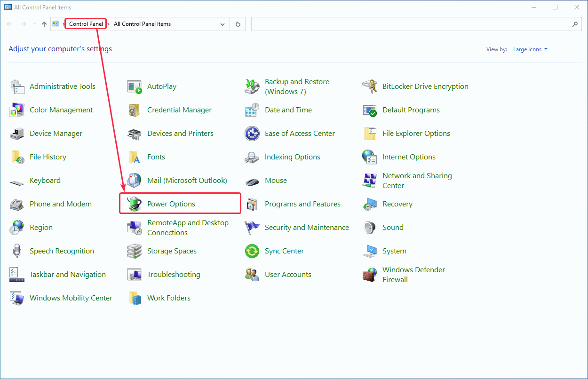Open the Device Manager icon
588x379 pixels.
click(17, 134)
